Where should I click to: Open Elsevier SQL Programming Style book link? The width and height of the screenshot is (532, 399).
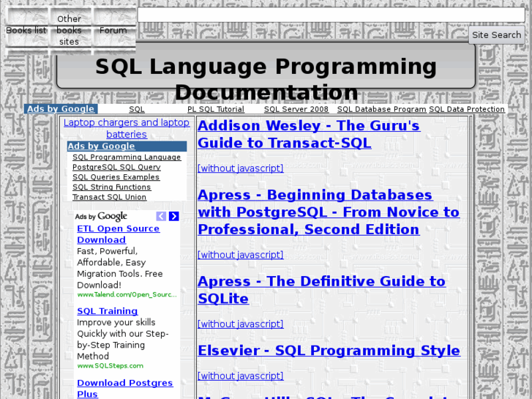[329, 350]
